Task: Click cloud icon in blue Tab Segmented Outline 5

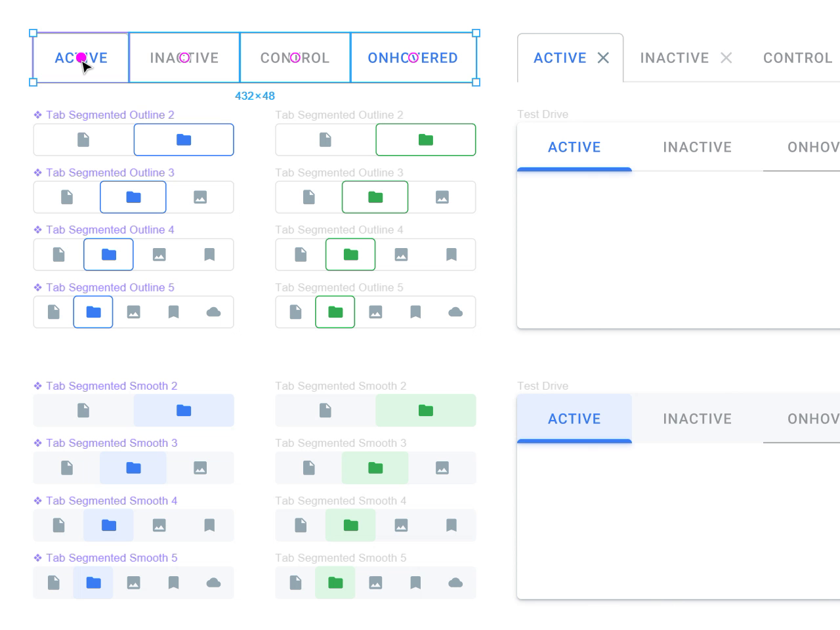Action: (213, 312)
